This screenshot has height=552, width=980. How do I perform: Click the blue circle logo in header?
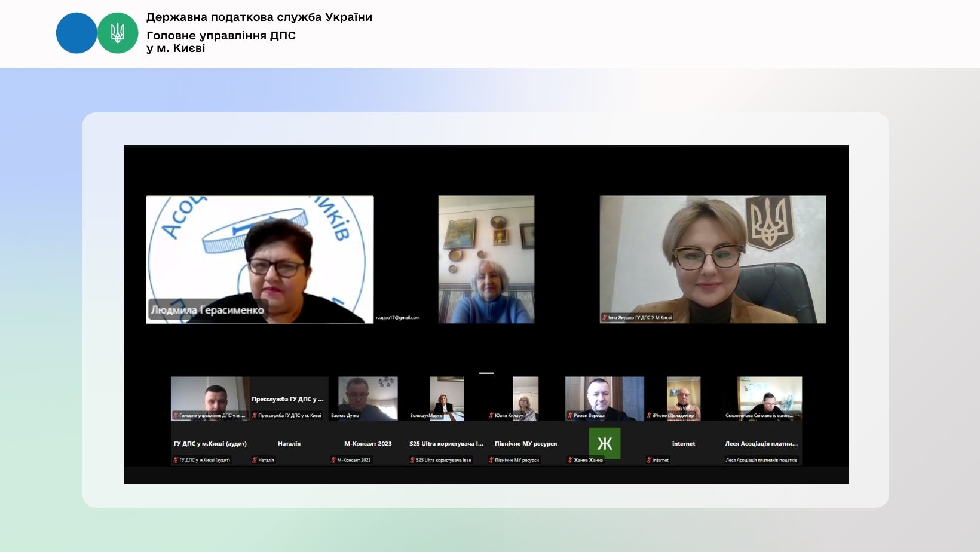pyautogui.click(x=76, y=33)
